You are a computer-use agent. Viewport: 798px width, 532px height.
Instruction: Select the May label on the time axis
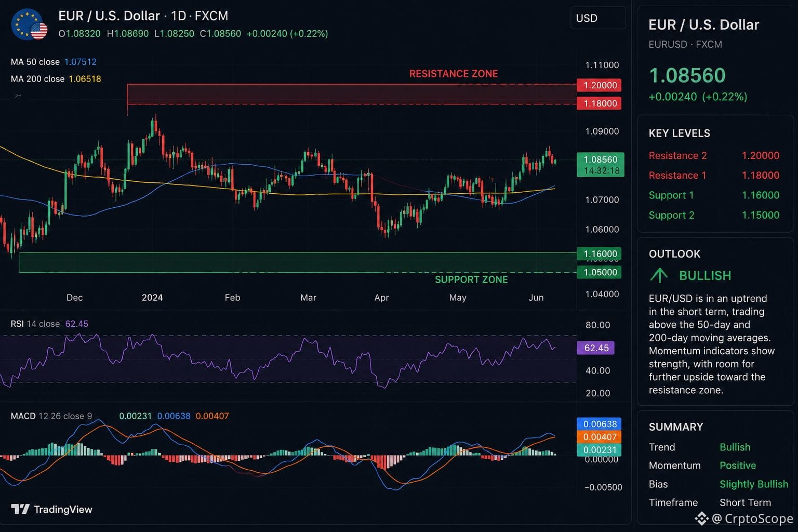pos(457,298)
